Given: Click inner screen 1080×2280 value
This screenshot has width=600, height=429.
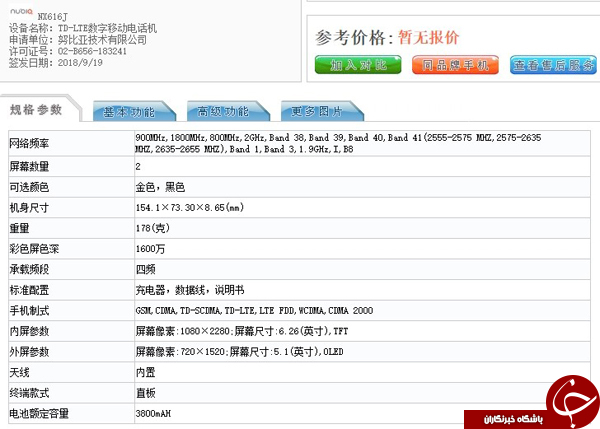Looking at the screenshot, I should pos(242,331).
